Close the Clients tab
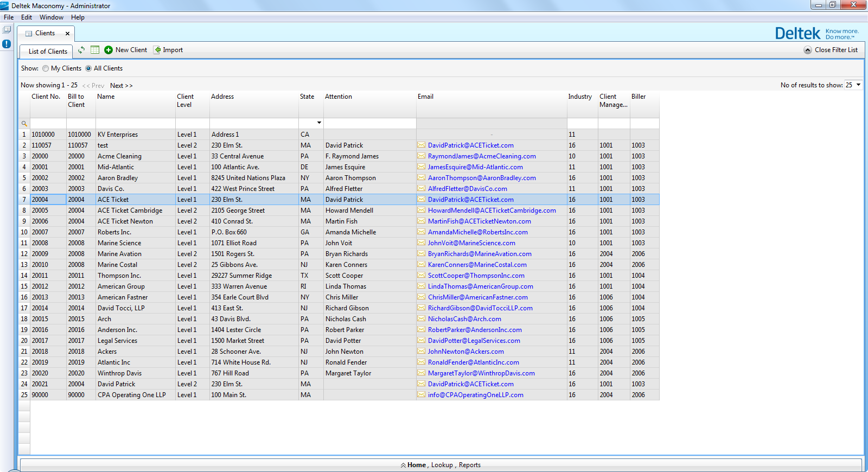The height and width of the screenshot is (472, 868). pyautogui.click(x=67, y=34)
